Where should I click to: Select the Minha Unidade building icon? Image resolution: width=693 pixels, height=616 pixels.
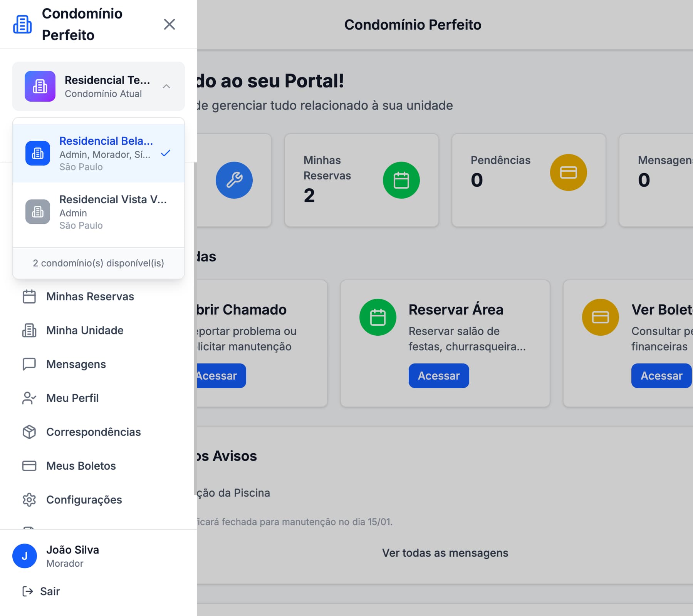point(28,330)
